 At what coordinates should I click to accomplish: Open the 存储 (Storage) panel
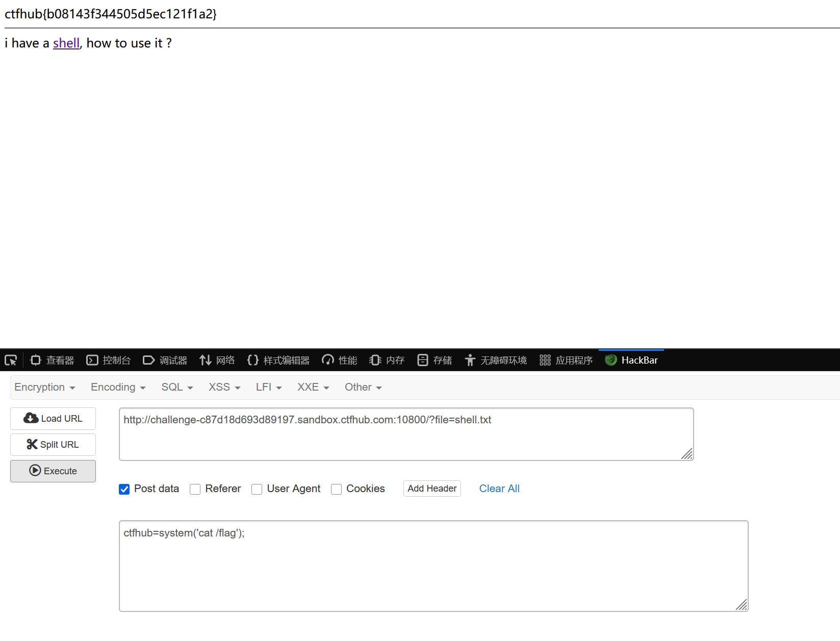point(434,360)
